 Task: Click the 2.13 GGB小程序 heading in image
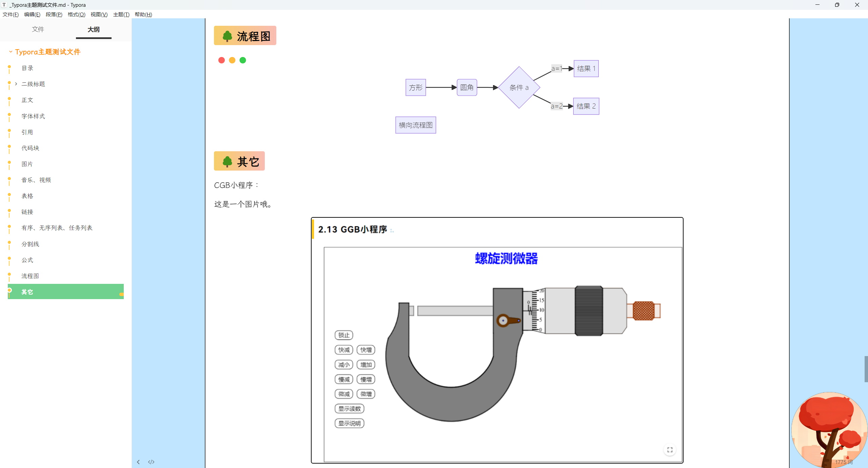click(353, 230)
